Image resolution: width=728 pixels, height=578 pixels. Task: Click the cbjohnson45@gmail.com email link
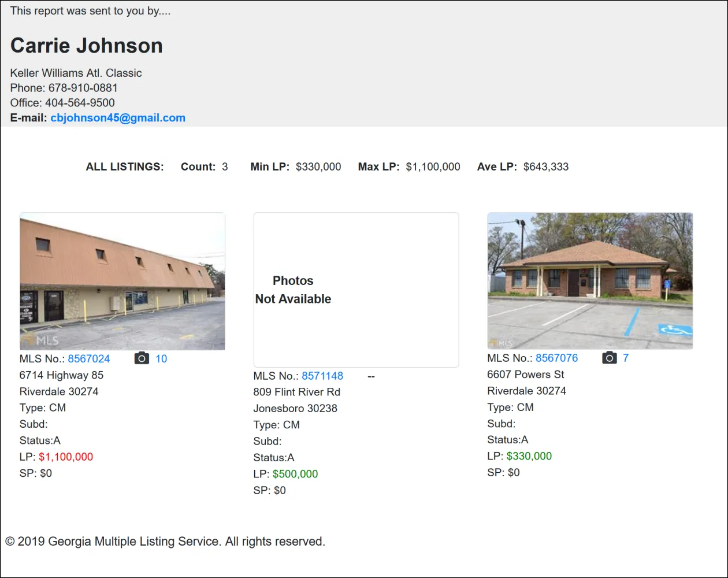tap(118, 118)
